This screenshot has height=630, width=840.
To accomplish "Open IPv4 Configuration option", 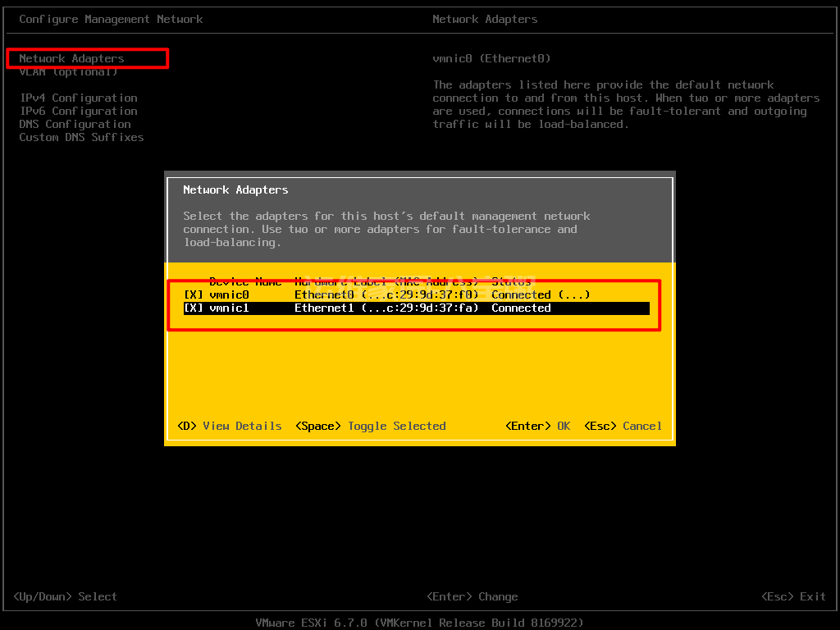I will pos(78,98).
